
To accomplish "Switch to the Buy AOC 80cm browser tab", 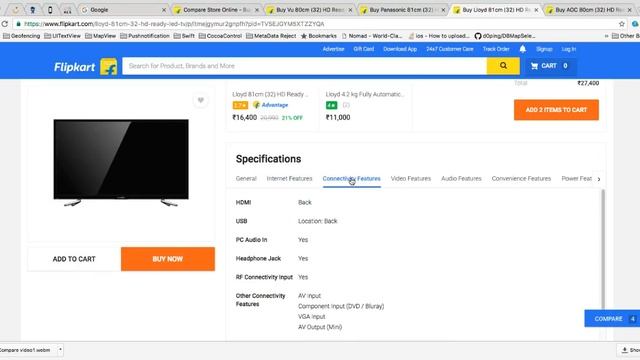I will (589, 9).
